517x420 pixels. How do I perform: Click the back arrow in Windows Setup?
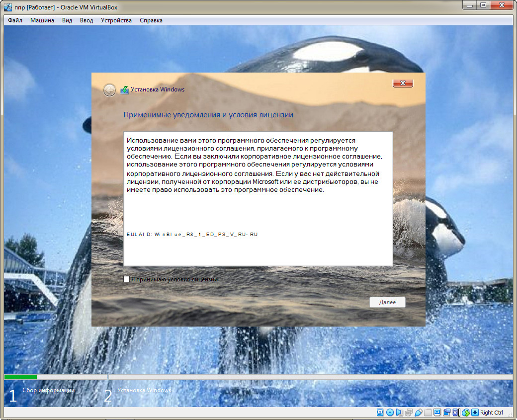(109, 90)
